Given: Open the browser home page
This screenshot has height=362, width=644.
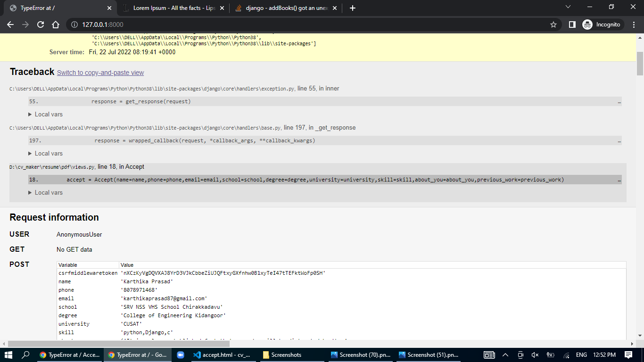Looking at the screenshot, I should (x=56, y=25).
